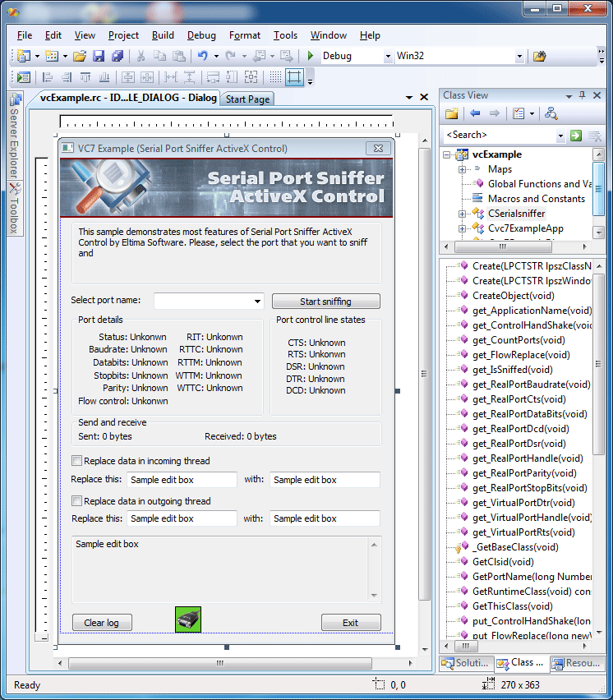Click the Align Bottoms icon

[x=104, y=77]
